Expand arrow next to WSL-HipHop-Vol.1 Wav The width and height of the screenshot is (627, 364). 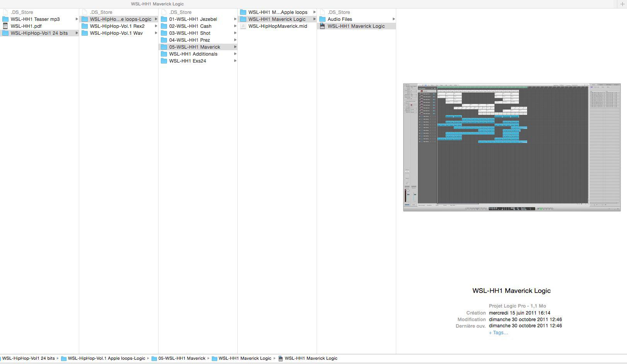pos(156,33)
